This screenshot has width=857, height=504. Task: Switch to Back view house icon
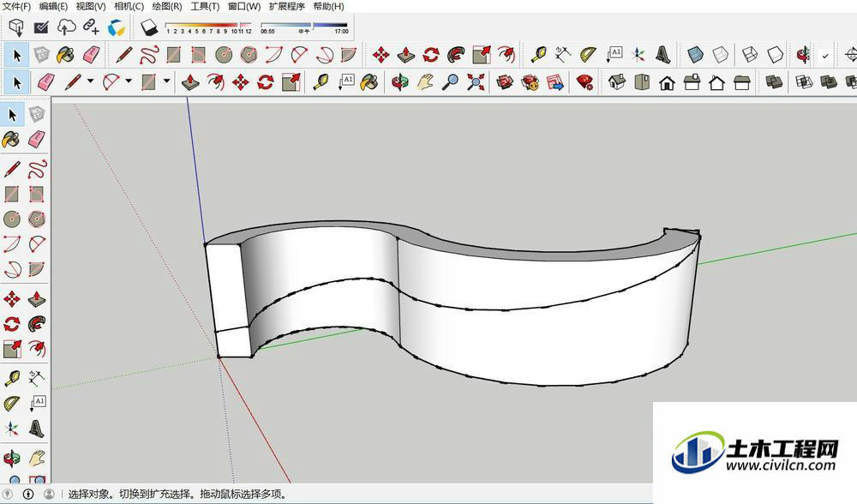717,83
